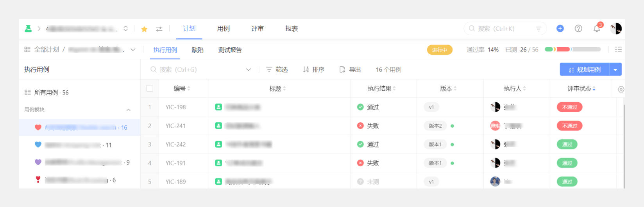Click the test progress bar
Viewport: 644px width, 207px height.
coord(572,50)
